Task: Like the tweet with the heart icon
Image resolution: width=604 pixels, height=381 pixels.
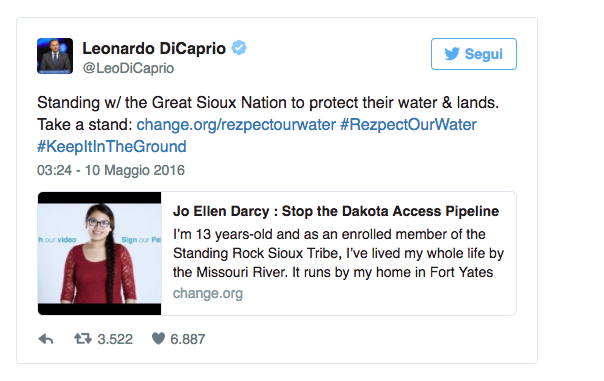Action: (x=158, y=339)
